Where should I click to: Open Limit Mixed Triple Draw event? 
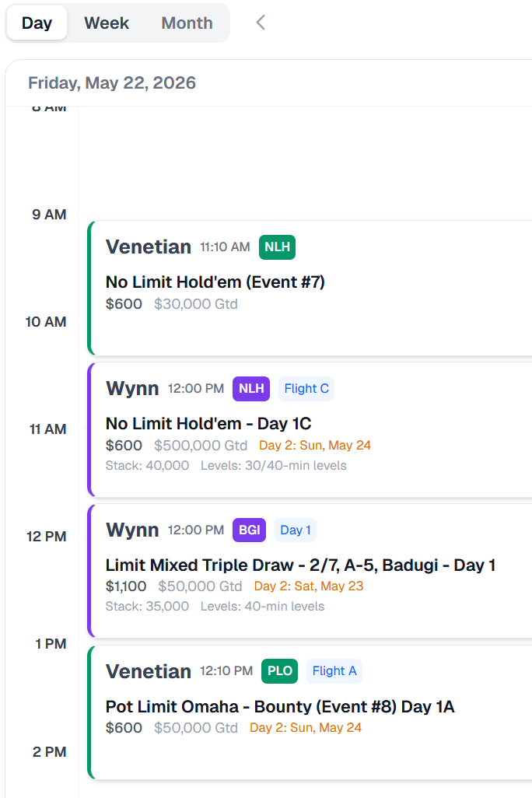tap(300, 565)
